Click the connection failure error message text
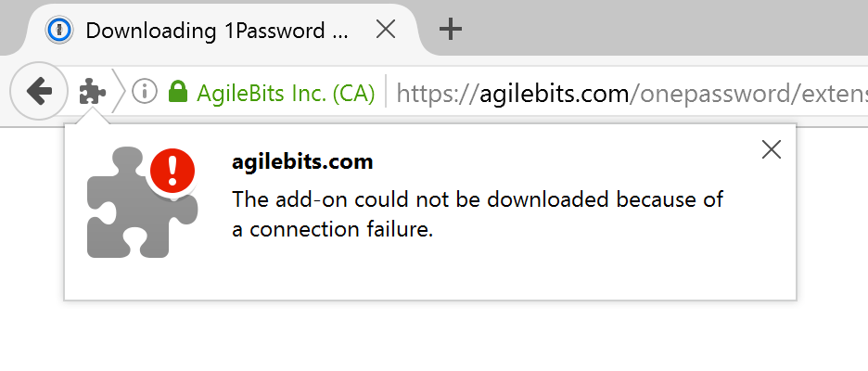 [x=478, y=213]
